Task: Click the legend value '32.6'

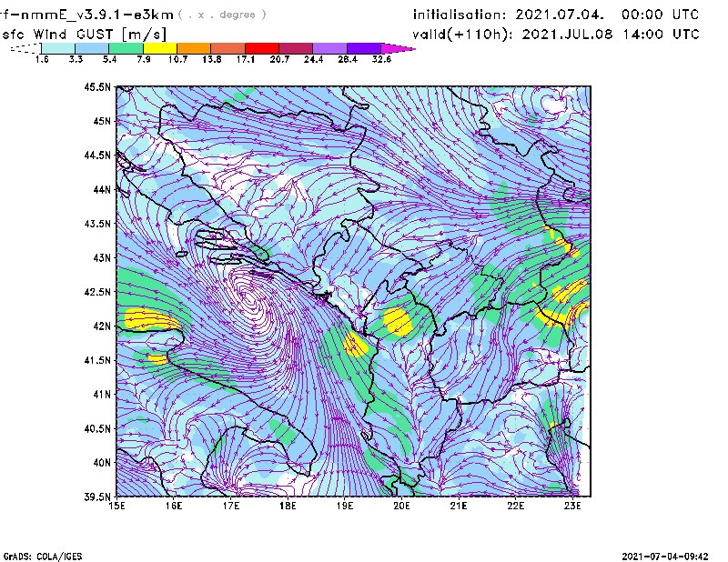Action: (x=381, y=59)
